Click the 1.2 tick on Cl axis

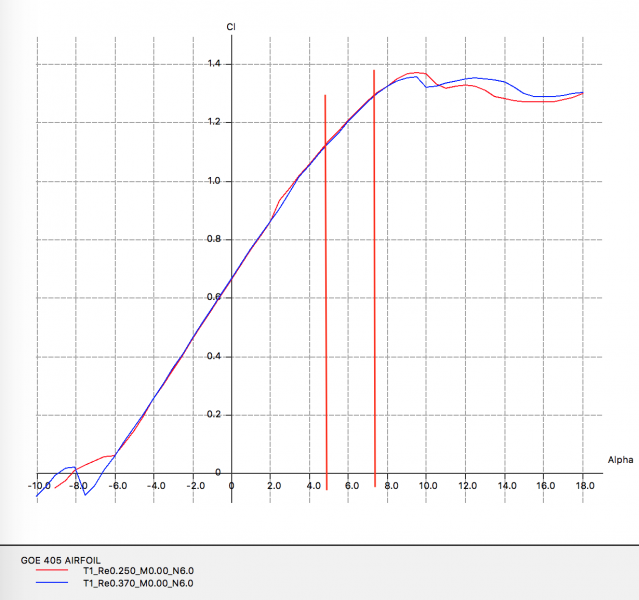[214, 123]
